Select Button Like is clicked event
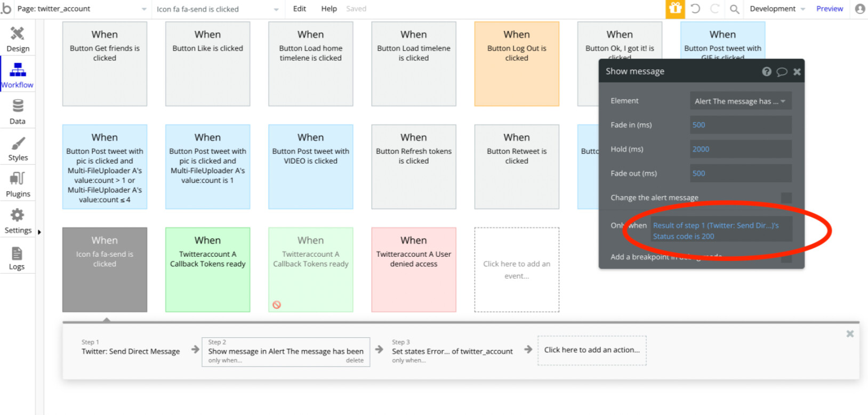The width and height of the screenshot is (868, 415). click(x=207, y=64)
